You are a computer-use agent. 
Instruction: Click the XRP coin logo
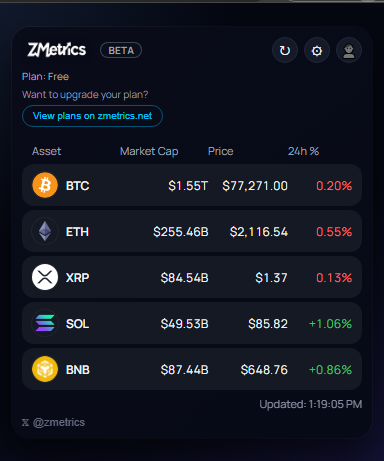[x=45, y=277]
